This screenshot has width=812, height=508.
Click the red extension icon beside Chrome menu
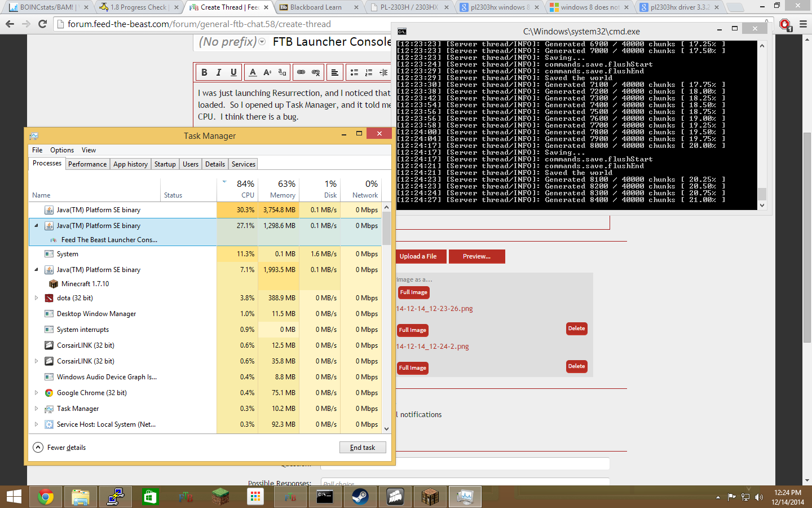785,24
